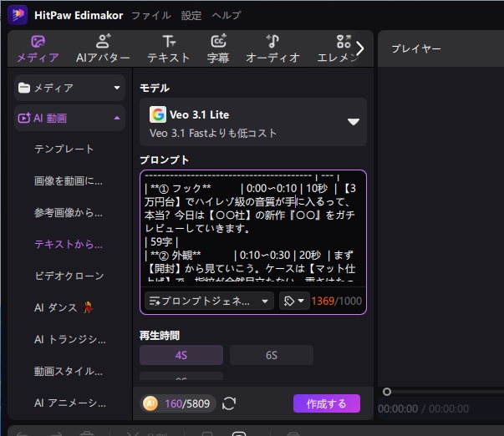Select the AI Avatar tool icon
The width and height of the screenshot is (504, 436).
(x=103, y=41)
